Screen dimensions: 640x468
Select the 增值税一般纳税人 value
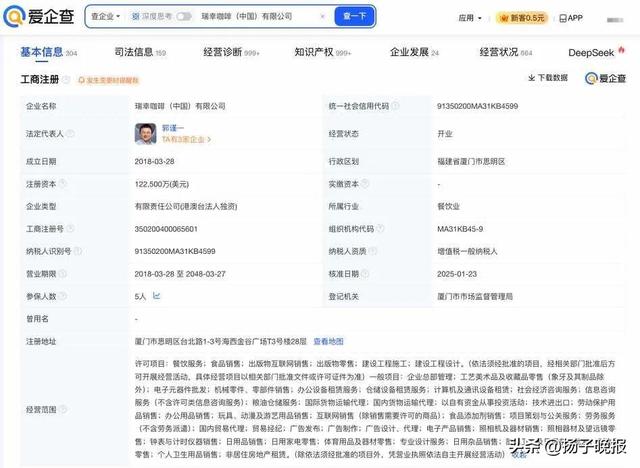pos(467,251)
